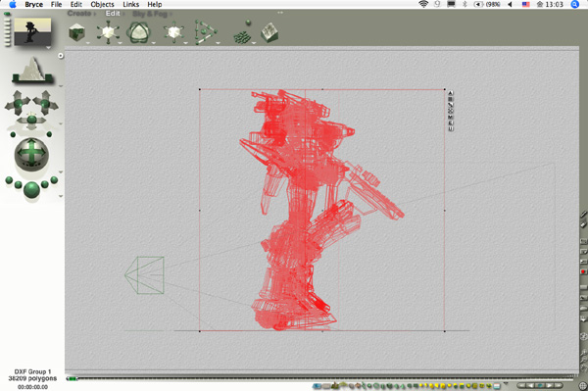Open the Materials editor cube icon
The width and height of the screenshot is (588, 391).
pyautogui.click(x=76, y=32)
